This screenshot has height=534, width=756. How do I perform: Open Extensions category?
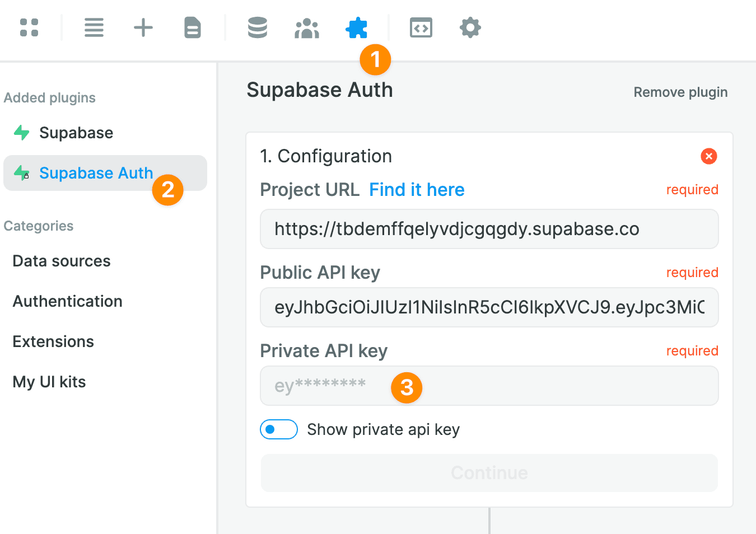pyautogui.click(x=53, y=341)
